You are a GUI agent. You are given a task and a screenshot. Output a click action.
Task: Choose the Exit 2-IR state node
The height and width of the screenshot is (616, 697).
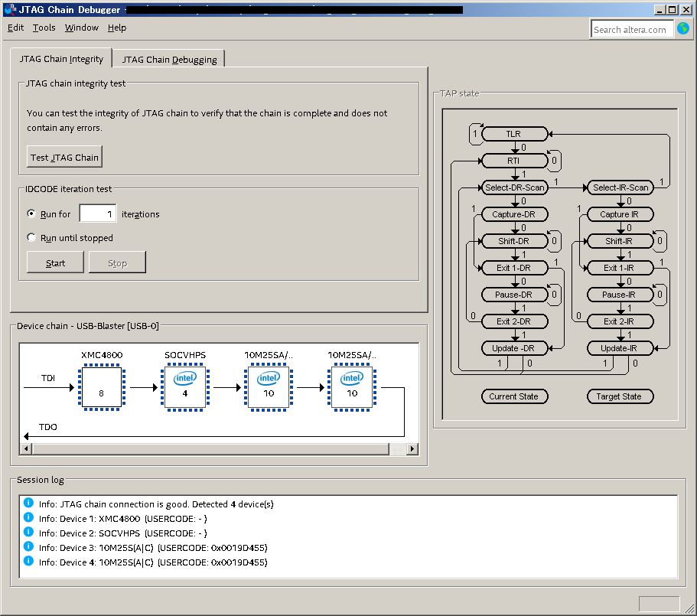(x=620, y=321)
